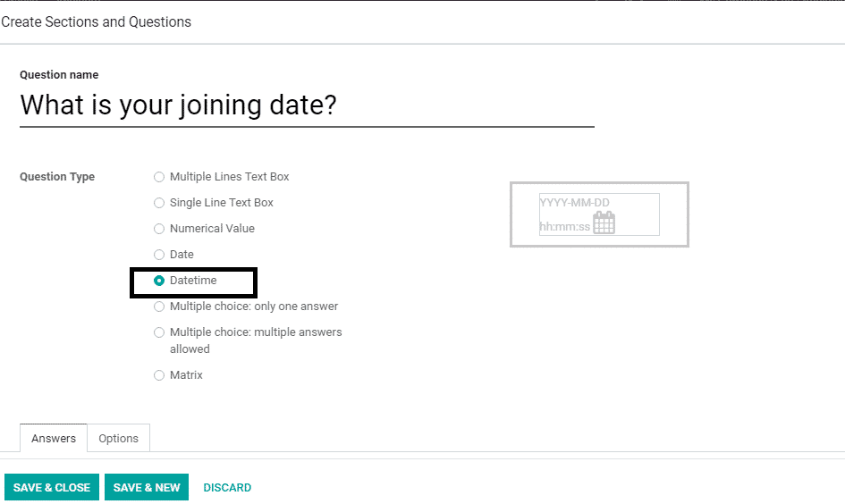Pick the Date question type

159,255
